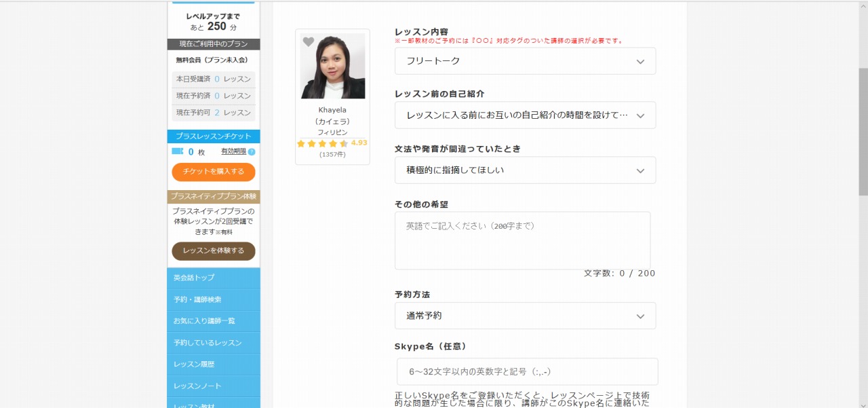Viewport: 868px width, 408px height.
Task: Open レッスン履歴 from the sidebar
Action: tap(214, 365)
